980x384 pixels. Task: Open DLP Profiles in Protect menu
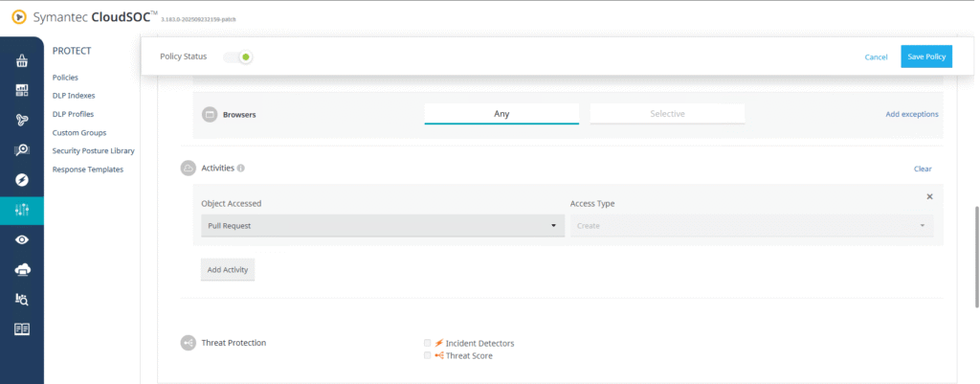coord(74,114)
